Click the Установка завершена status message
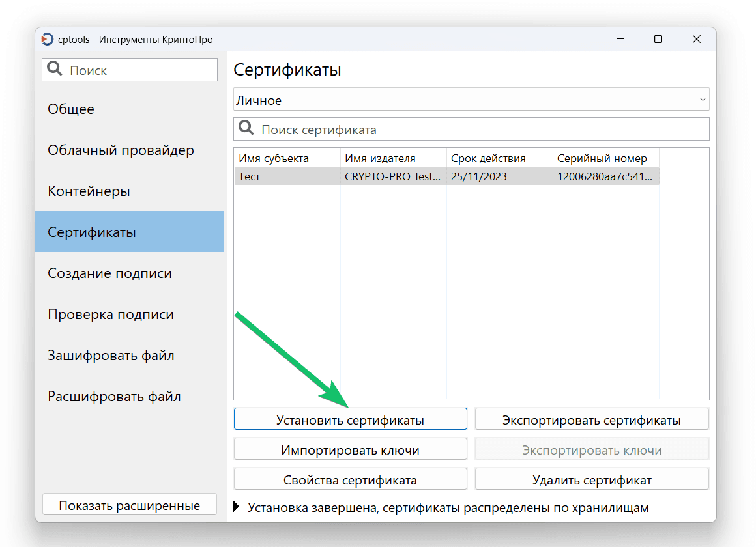The height and width of the screenshot is (547, 756). [448, 507]
